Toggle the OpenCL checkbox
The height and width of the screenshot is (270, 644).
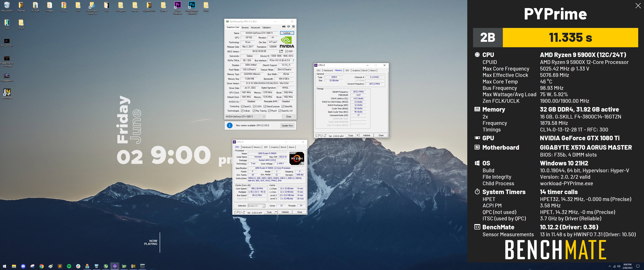(242, 106)
